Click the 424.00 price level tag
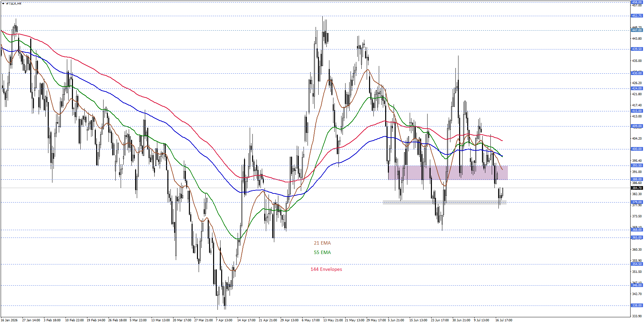Viewport: 644px width, 324px height. [x=637, y=88]
